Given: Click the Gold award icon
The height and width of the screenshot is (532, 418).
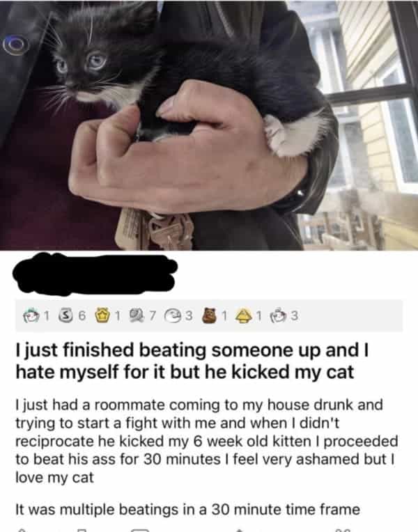Looking at the screenshot, I should pyautogui.click(x=100, y=315).
